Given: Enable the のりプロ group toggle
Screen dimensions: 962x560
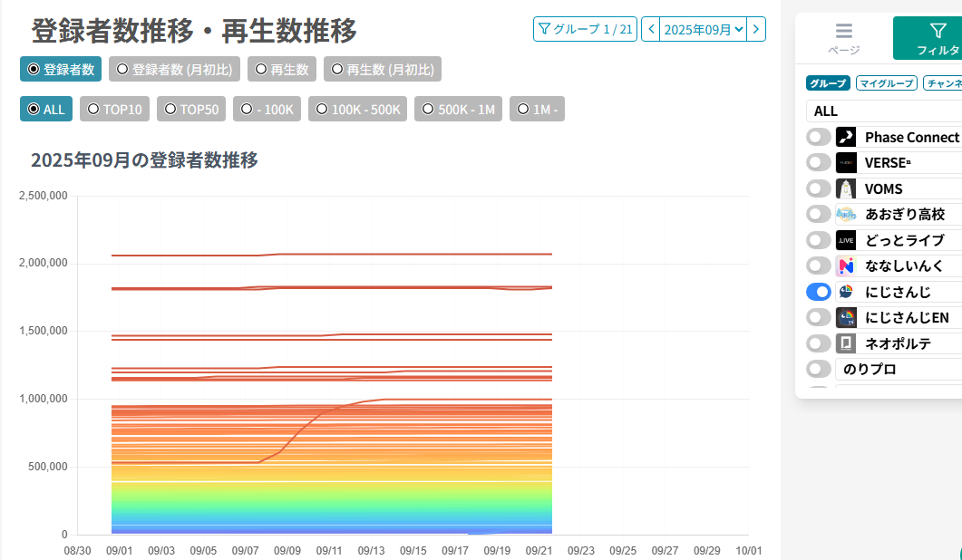Looking at the screenshot, I should pos(818,369).
